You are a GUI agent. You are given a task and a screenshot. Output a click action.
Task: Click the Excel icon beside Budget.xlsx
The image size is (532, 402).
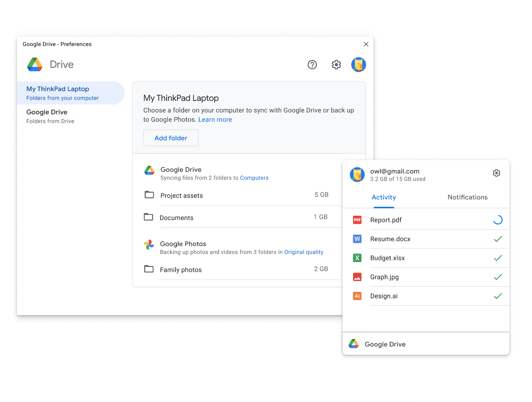click(357, 258)
